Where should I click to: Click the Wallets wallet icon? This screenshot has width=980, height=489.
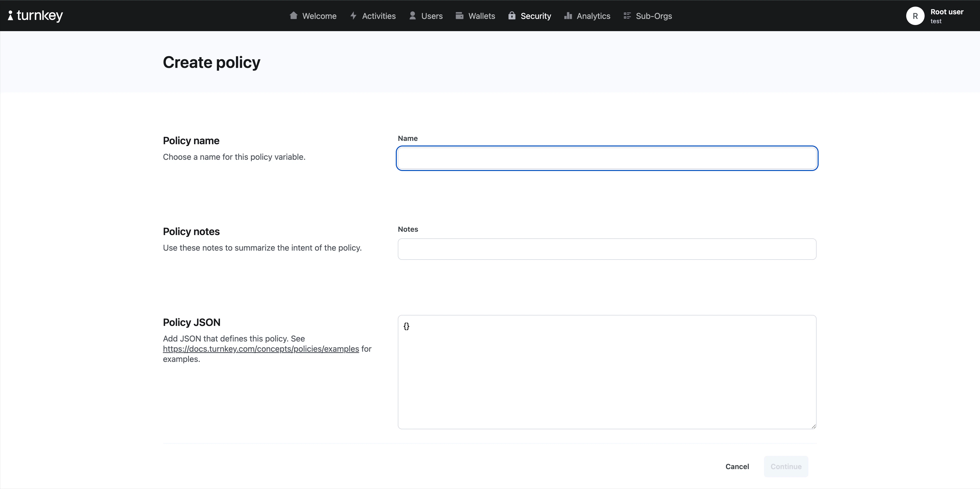[460, 16]
